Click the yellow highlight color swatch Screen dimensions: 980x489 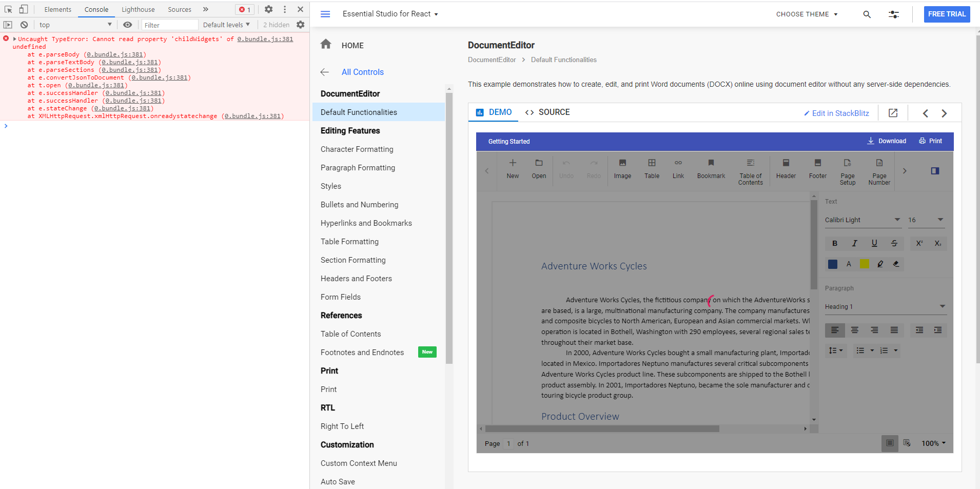click(865, 264)
